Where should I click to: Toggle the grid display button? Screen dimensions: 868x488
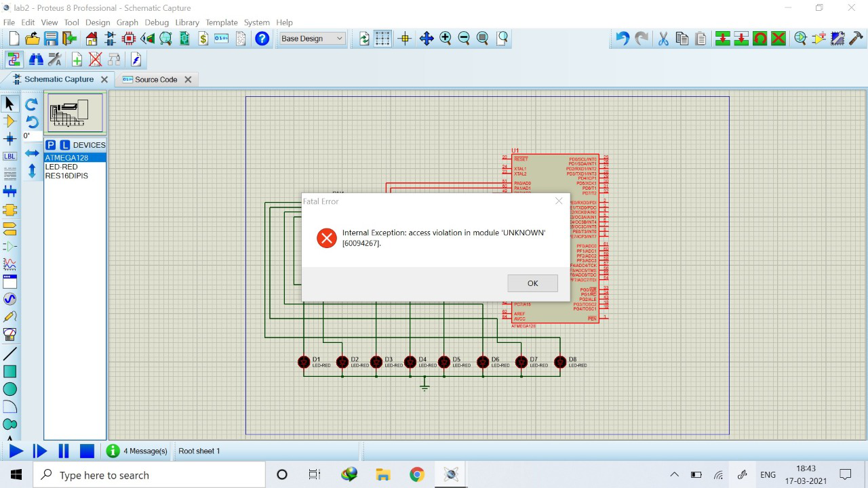(x=383, y=39)
